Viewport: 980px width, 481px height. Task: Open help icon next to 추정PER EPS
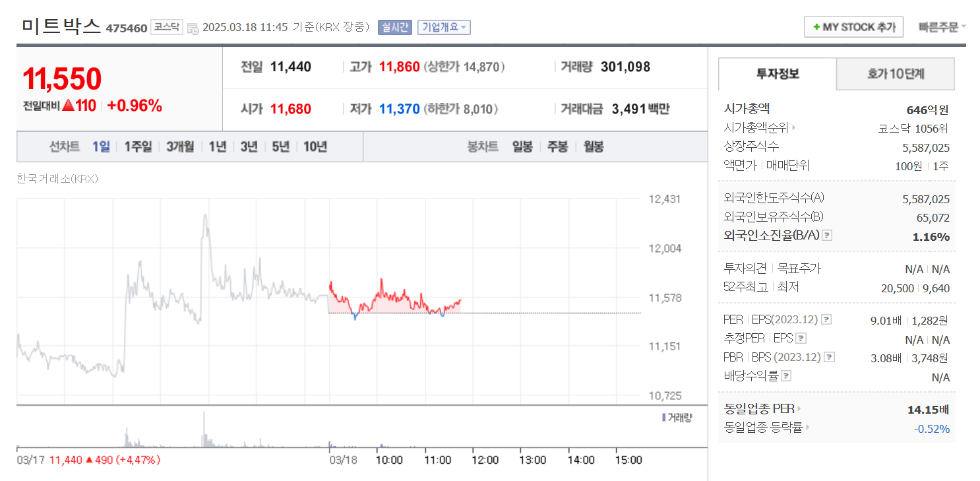click(x=801, y=339)
